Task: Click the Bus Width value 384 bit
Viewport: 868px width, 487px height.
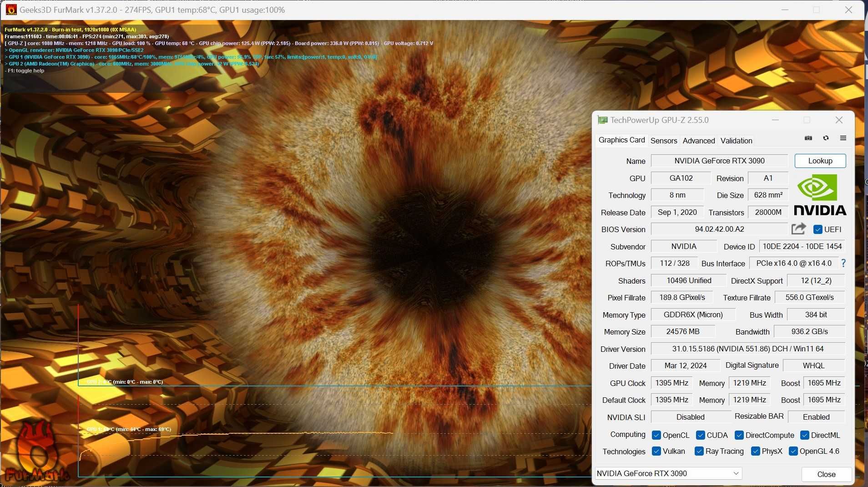Action: tap(816, 315)
